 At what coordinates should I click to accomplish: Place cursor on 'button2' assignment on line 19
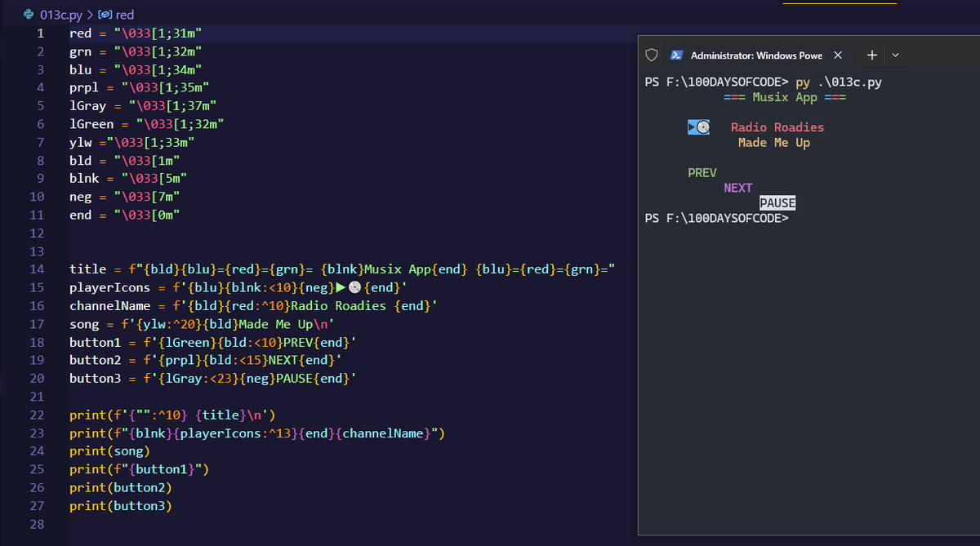(96, 359)
